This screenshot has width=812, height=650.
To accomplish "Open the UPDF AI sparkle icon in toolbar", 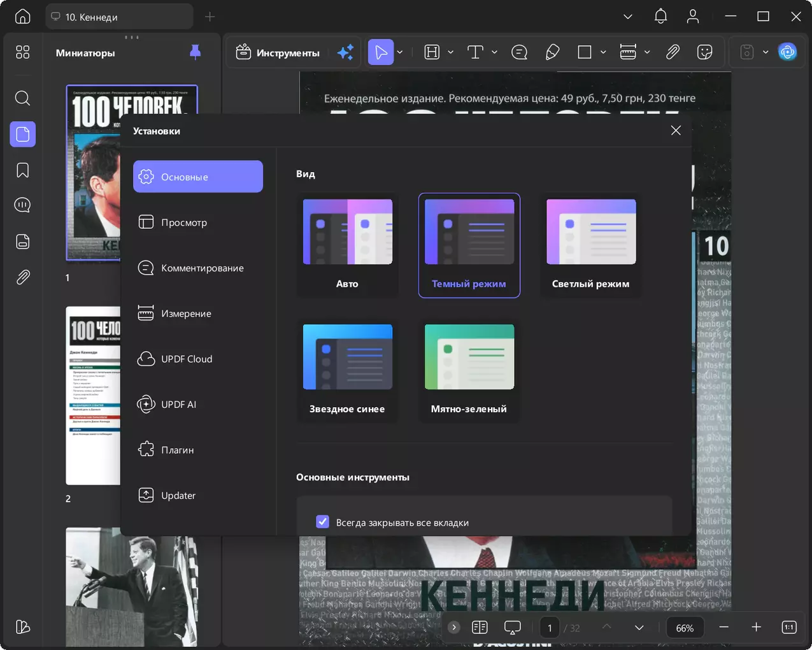I will click(x=345, y=52).
